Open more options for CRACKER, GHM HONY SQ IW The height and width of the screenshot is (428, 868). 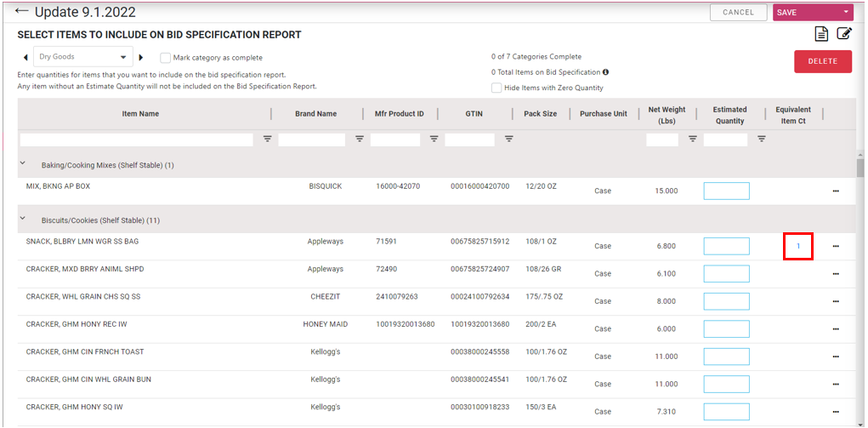836,411
